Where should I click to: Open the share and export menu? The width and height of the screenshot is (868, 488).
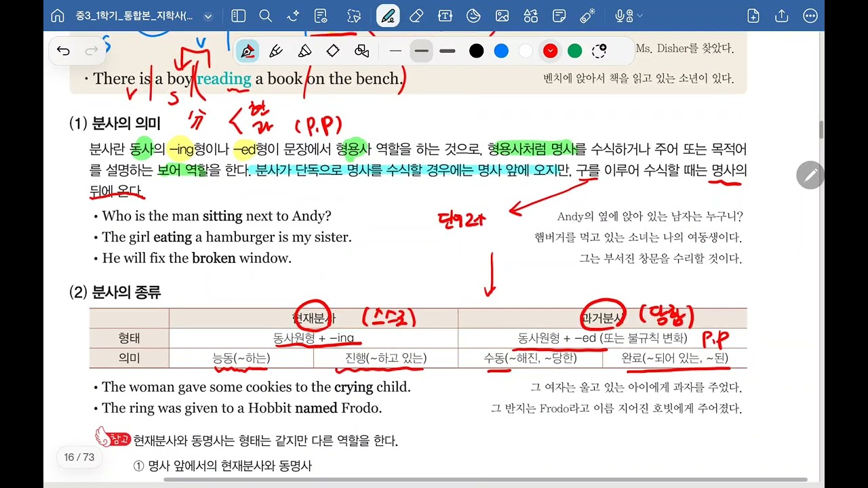(x=781, y=16)
